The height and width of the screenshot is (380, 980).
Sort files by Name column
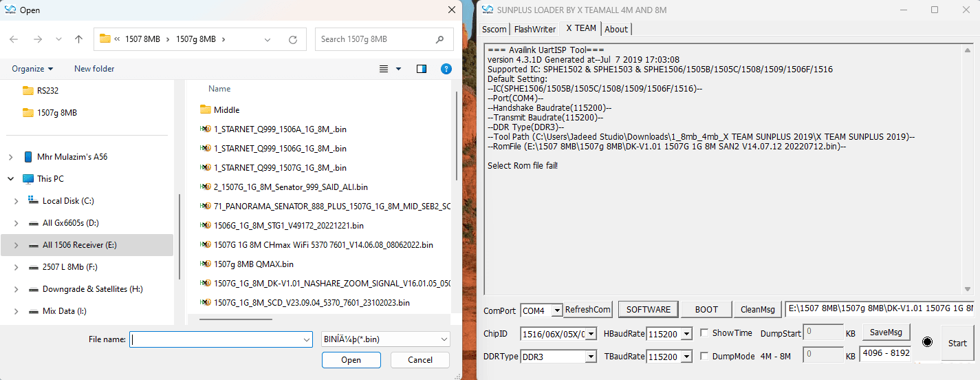click(x=219, y=89)
